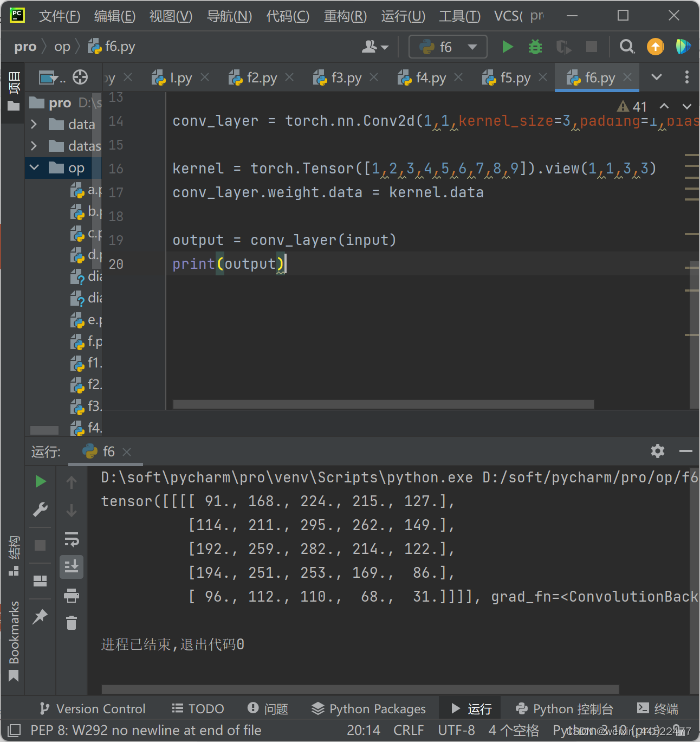Print the console output icon
The image size is (700, 742).
(72, 596)
